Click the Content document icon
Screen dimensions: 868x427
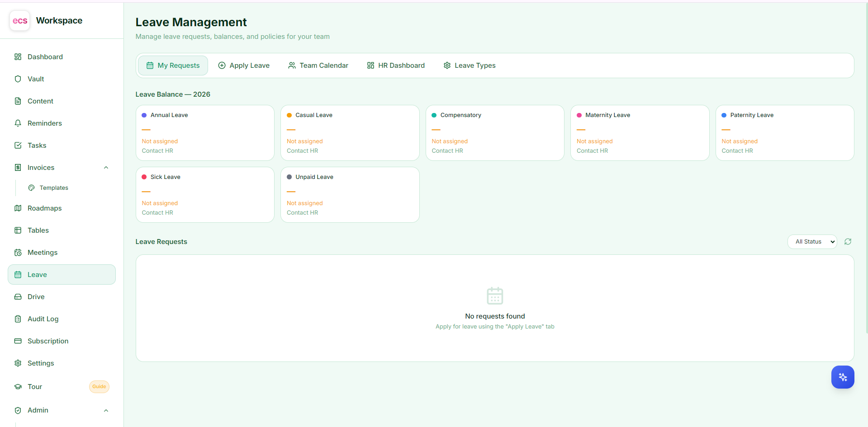coord(18,101)
